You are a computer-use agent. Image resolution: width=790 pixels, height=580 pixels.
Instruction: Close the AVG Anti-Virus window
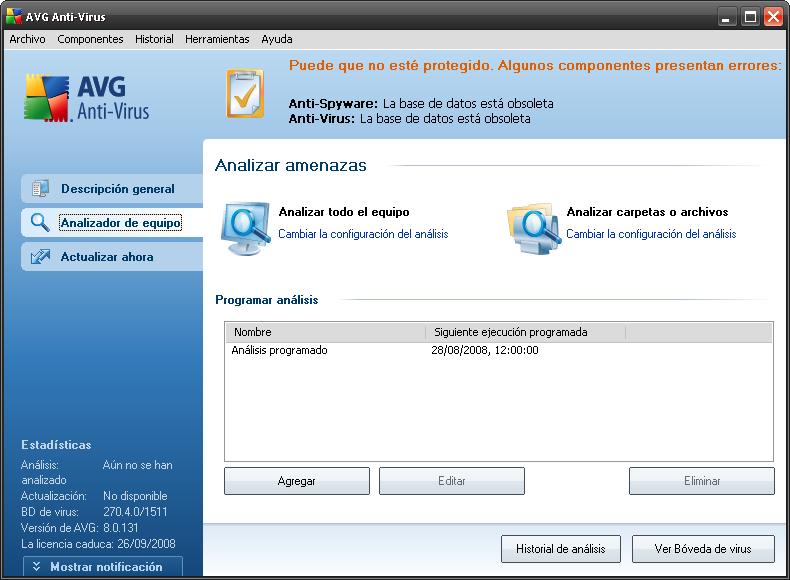[x=773, y=17]
